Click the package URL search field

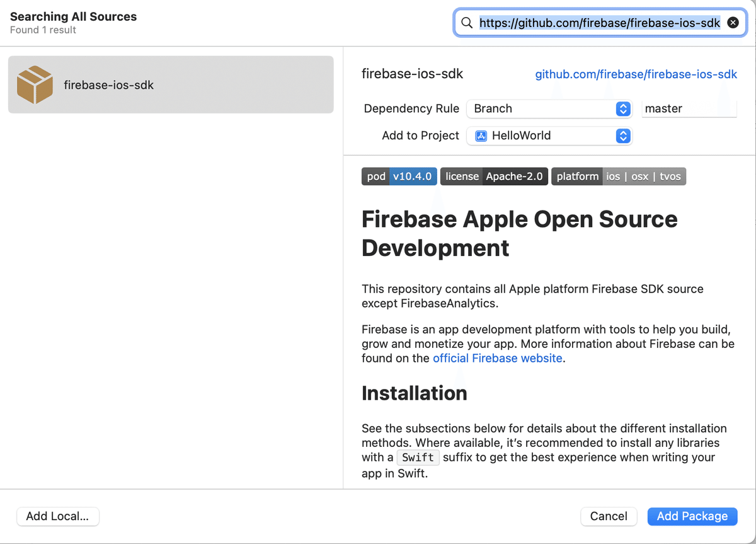598,22
